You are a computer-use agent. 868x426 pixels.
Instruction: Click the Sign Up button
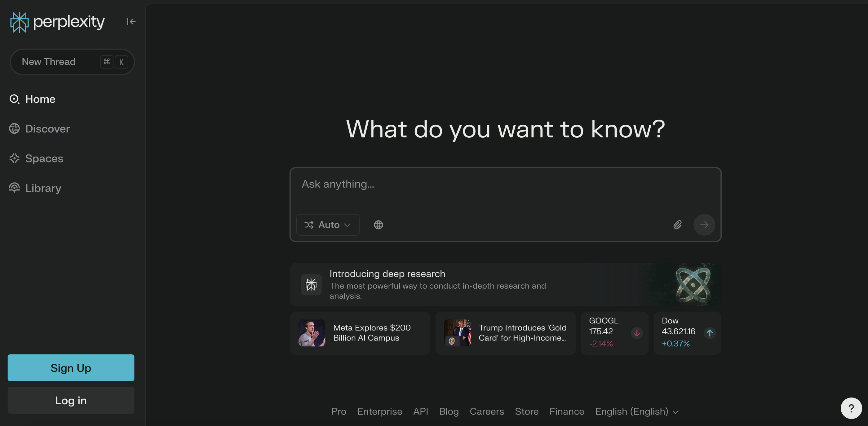(71, 368)
